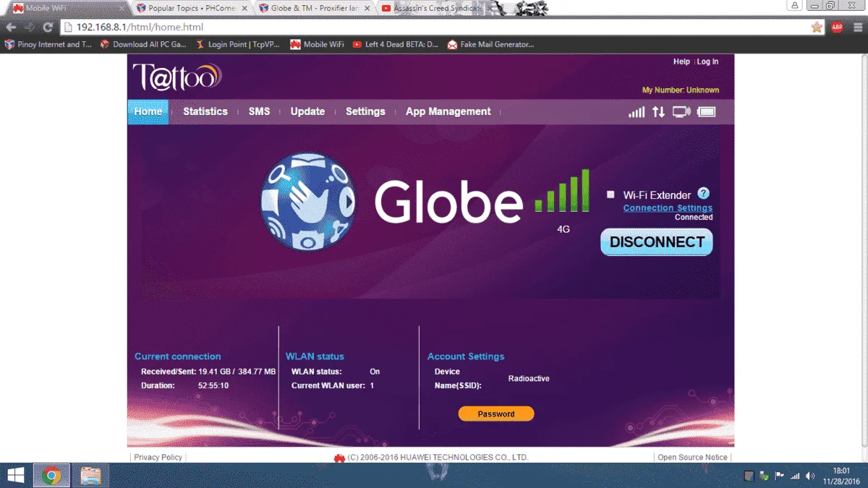Image resolution: width=868 pixels, height=488 pixels.
Task: Switch to the Popular Topics browser tab
Action: point(191,9)
